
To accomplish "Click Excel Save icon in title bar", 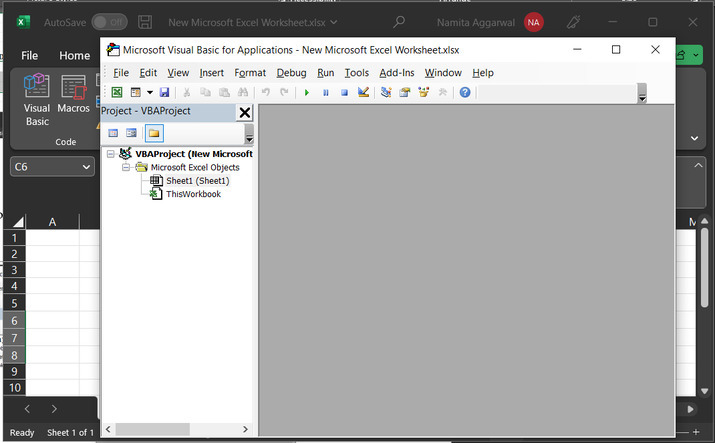I will tap(145, 22).
